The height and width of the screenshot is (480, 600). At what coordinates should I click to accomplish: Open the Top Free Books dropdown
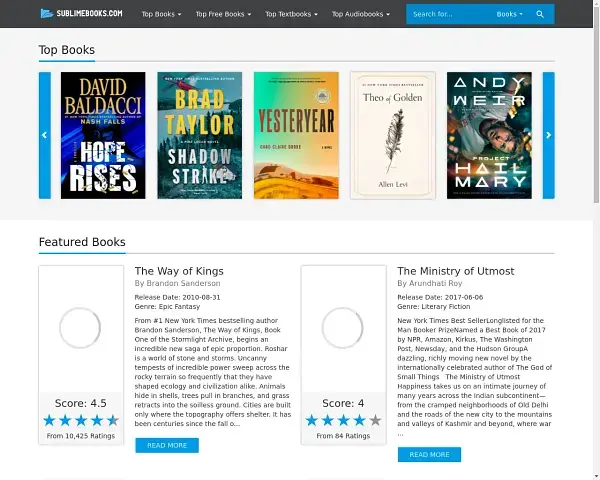click(223, 15)
